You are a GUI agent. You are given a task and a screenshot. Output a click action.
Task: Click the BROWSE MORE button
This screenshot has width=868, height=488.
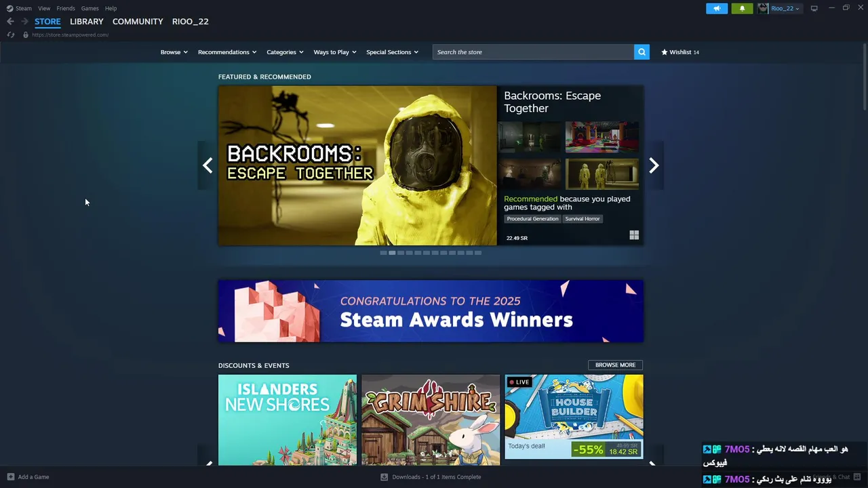click(x=615, y=365)
